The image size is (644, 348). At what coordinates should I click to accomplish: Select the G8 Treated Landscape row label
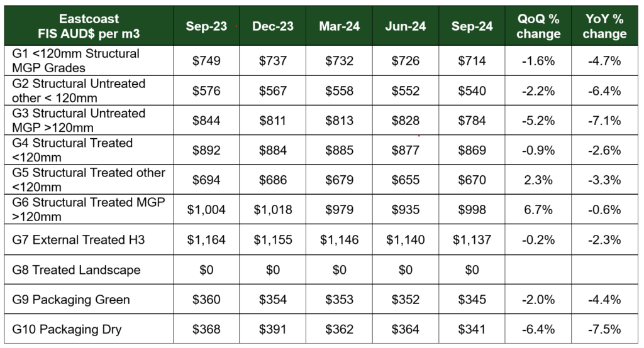pyautogui.click(x=76, y=269)
